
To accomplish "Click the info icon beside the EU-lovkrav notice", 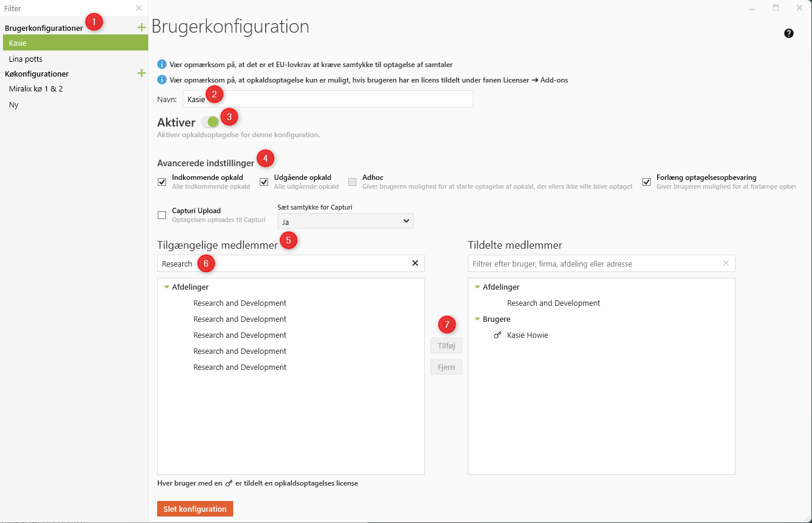I will tap(161, 64).
